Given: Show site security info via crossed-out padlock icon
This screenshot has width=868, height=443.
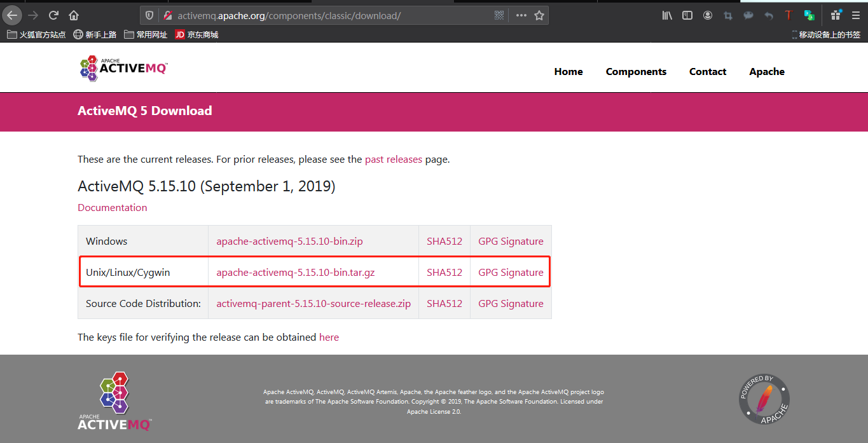Looking at the screenshot, I should [x=168, y=15].
